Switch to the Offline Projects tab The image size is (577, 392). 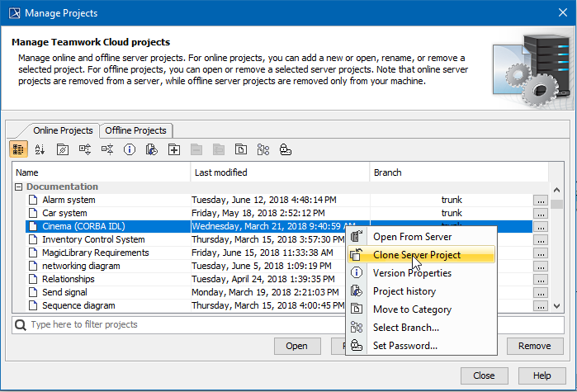pos(136,130)
